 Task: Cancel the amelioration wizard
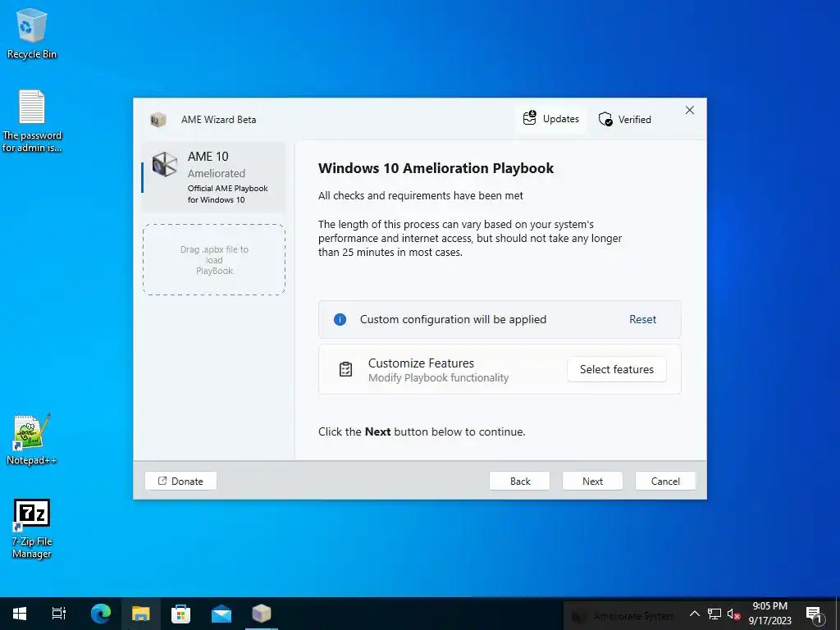pos(665,481)
